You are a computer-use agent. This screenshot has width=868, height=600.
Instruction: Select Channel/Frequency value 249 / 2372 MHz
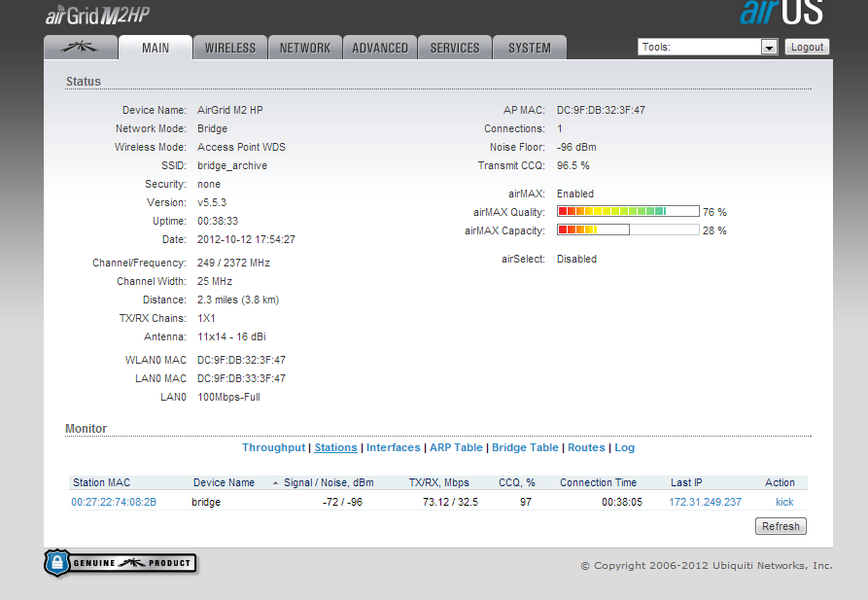tap(233, 263)
